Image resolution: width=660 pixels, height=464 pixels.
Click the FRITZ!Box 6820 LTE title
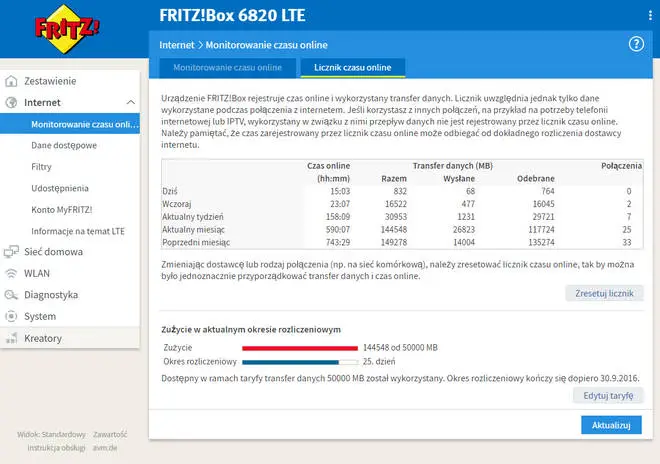(x=232, y=16)
